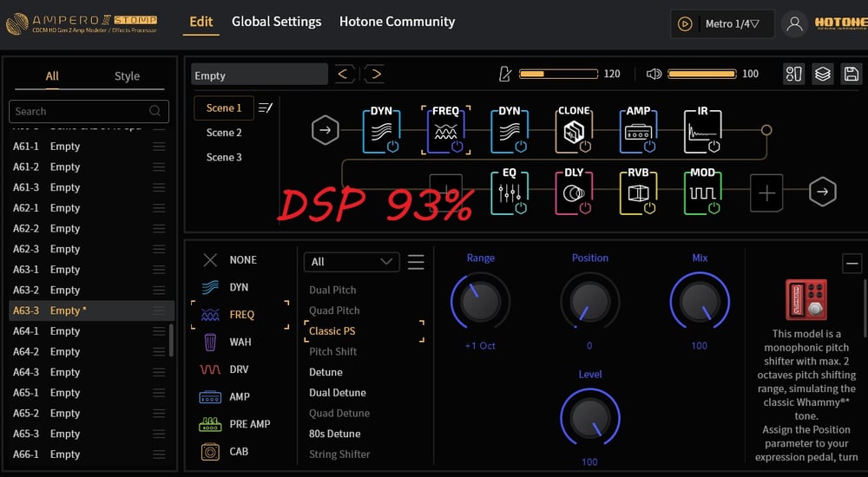Collapse the model description panel minus button
Image resolution: width=868 pixels, height=477 pixels.
pos(852,264)
